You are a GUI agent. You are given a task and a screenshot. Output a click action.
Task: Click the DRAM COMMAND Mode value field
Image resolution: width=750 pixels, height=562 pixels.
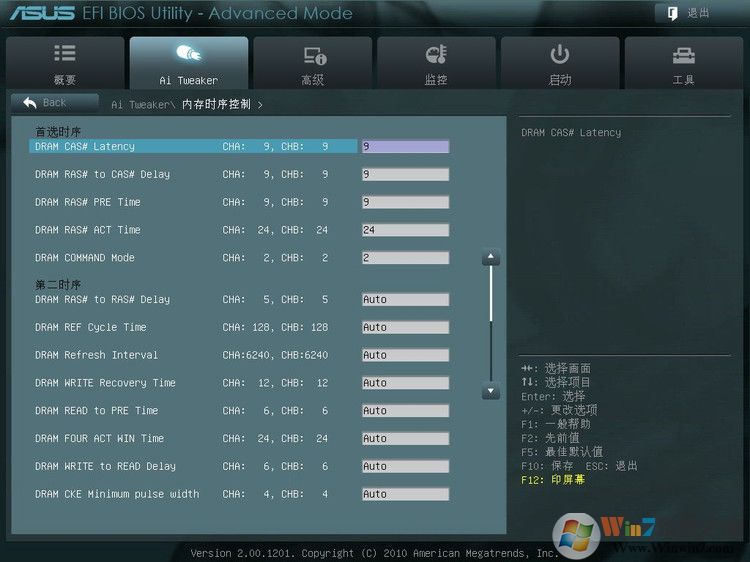click(x=405, y=258)
